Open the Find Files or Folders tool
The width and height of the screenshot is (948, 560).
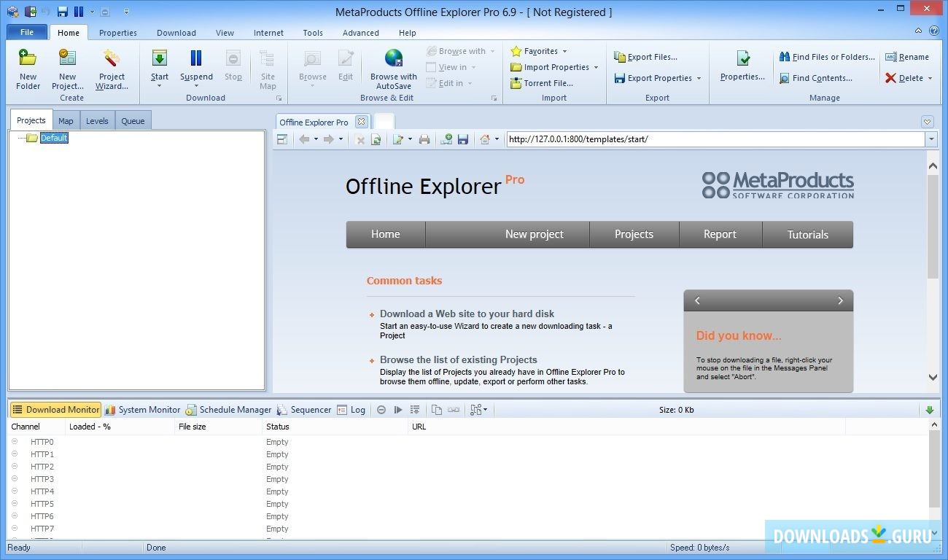(827, 57)
